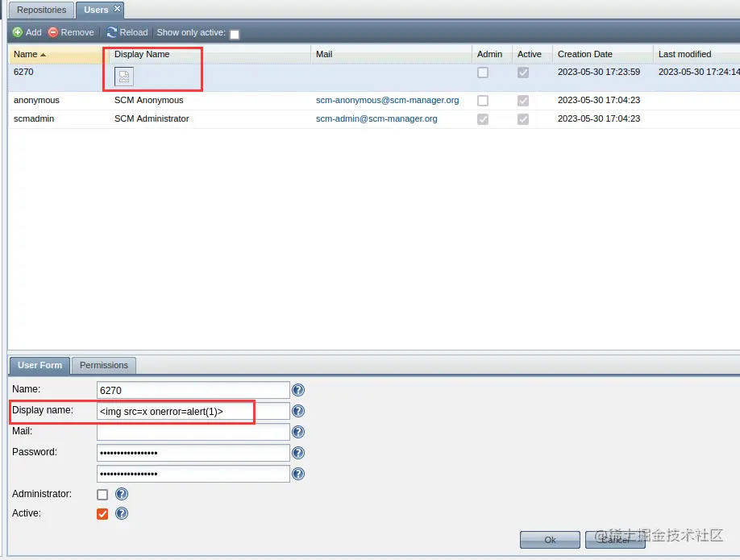Click last modified 2023-05-30 17:24:14 cell
The width and height of the screenshot is (740, 560).
tap(699, 72)
